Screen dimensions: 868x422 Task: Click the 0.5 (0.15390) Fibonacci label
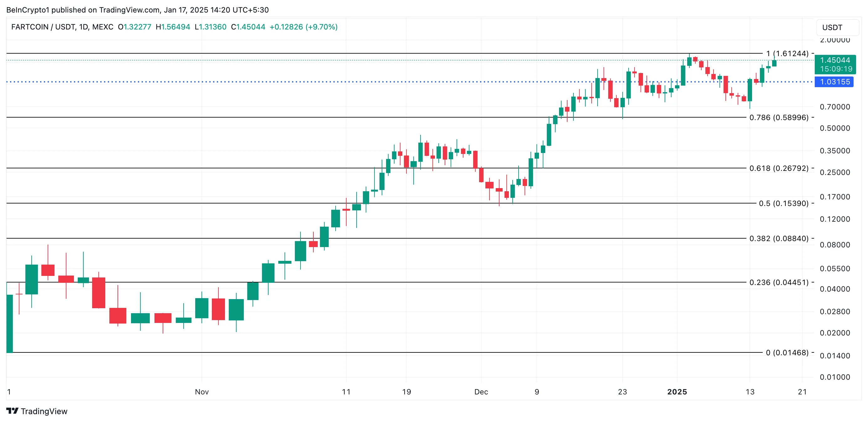tap(783, 203)
